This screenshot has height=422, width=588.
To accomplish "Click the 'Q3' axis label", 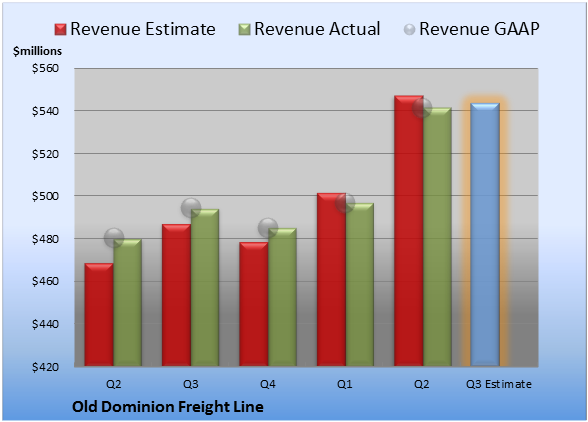I will 191,384.
